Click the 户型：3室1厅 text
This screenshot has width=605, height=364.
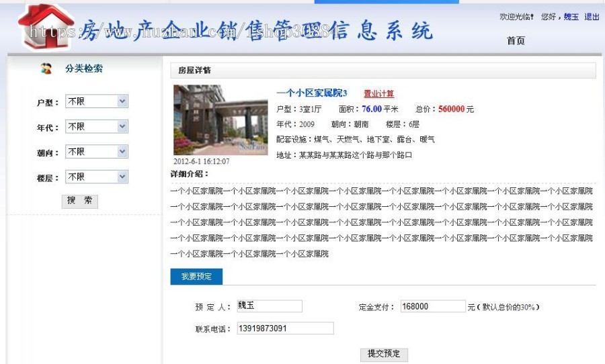[298, 109]
